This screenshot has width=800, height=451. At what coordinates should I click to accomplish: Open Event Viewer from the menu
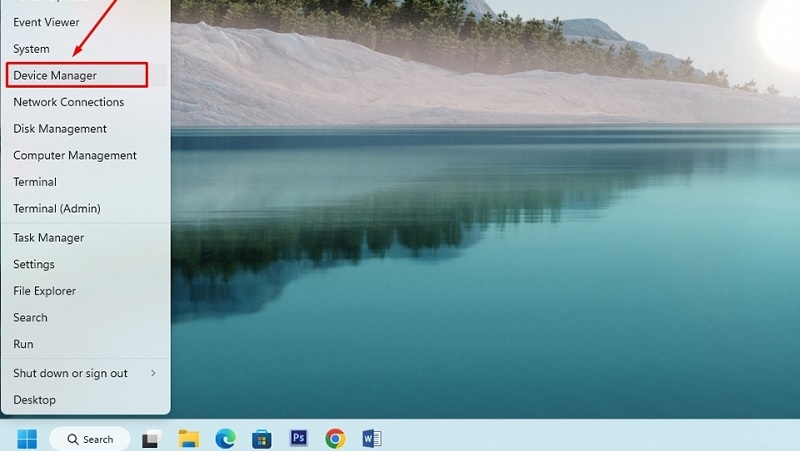pos(86,22)
